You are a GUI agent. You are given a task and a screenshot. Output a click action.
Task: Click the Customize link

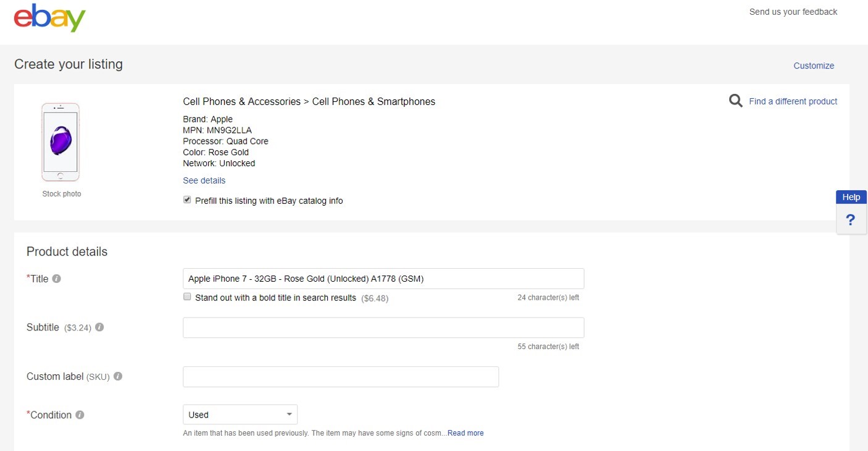click(814, 65)
